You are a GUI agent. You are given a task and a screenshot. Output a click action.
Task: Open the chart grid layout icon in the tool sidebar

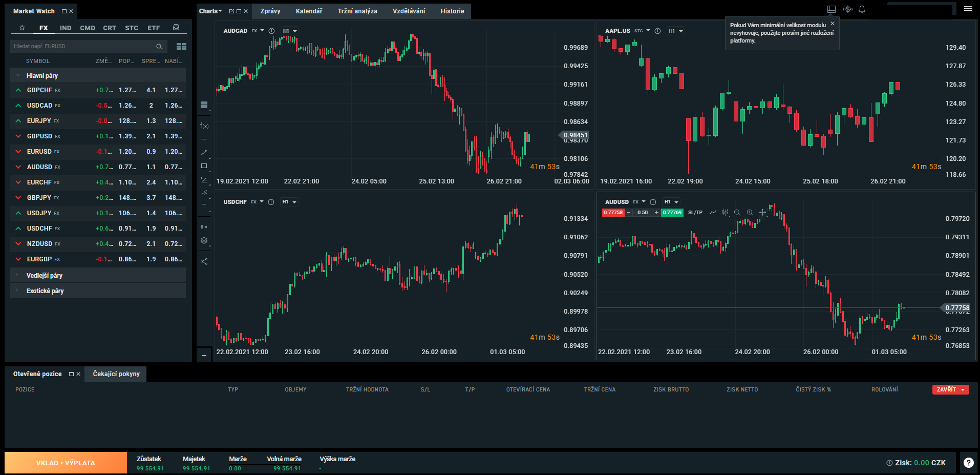point(204,105)
